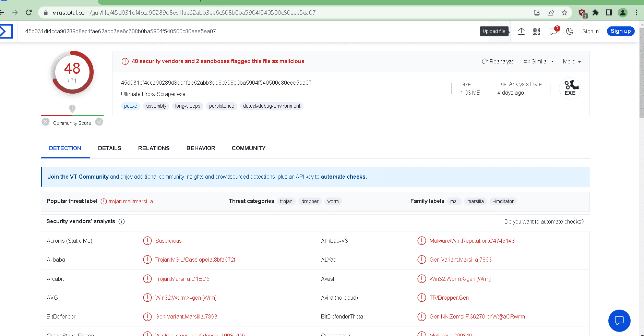Click the Trojan:Marsilia.D1ED5 detection result
The image size is (644, 336).
(x=182, y=279)
